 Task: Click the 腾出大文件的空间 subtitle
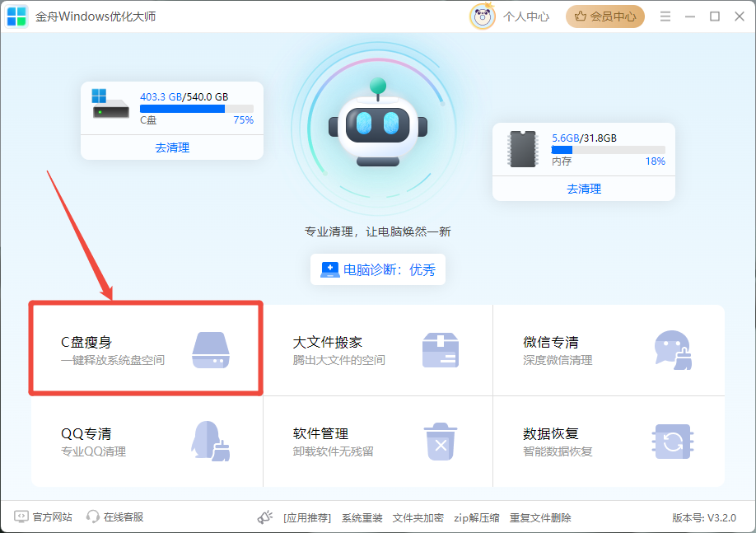(339, 360)
